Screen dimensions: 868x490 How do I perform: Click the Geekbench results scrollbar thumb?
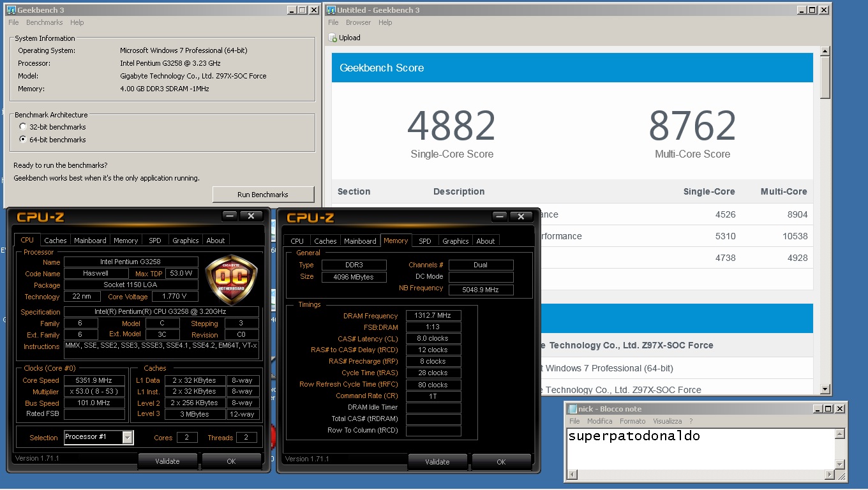[825, 77]
